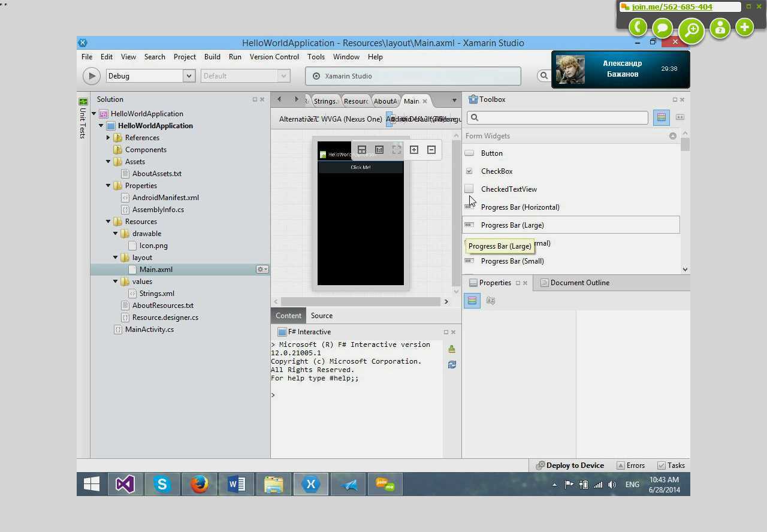Open Word from the taskbar

pos(237,484)
